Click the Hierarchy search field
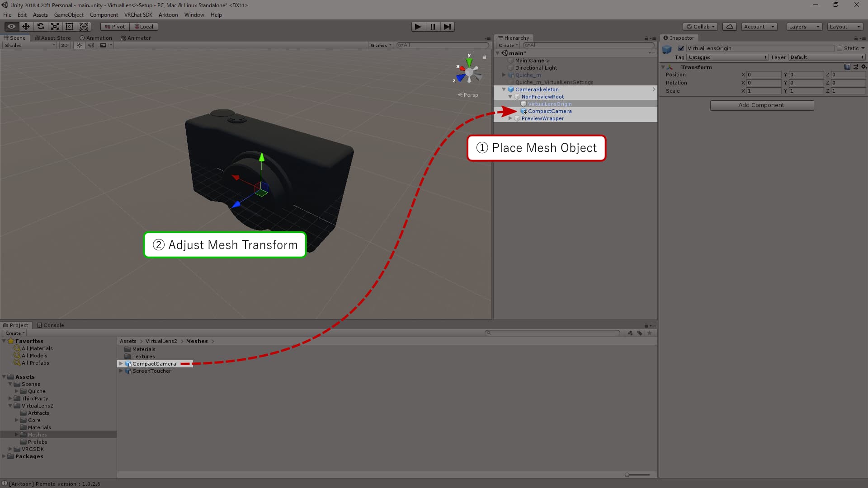 pos(589,45)
